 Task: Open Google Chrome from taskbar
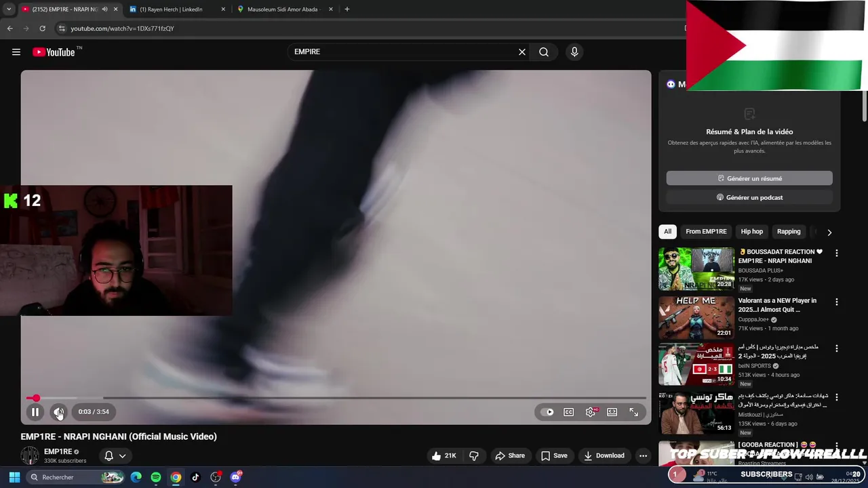tap(176, 477)
